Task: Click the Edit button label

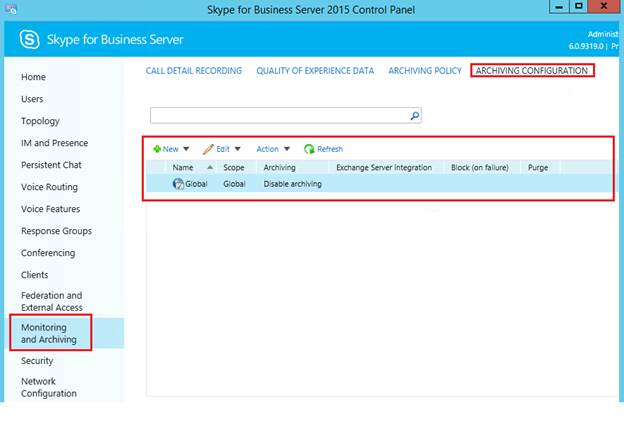Action: pyautogui.click(x=223, y=149)
